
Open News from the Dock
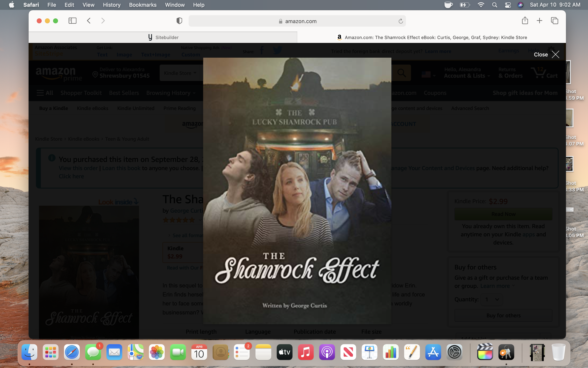click(x=348, y=352)
